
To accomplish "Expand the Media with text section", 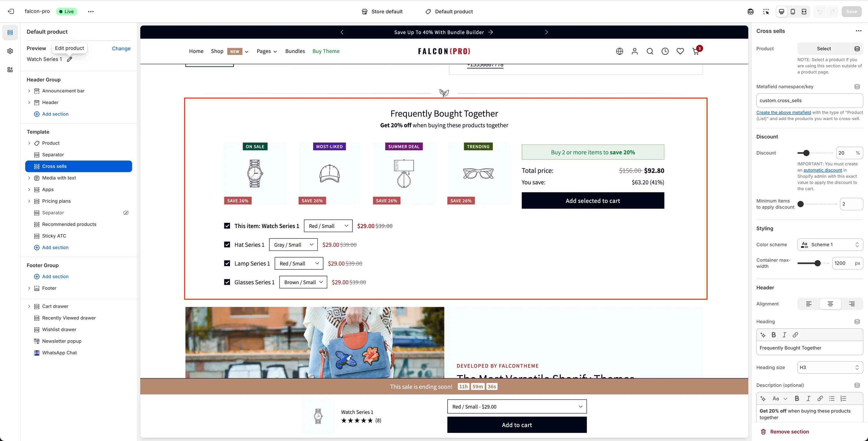I will [29, 178].
